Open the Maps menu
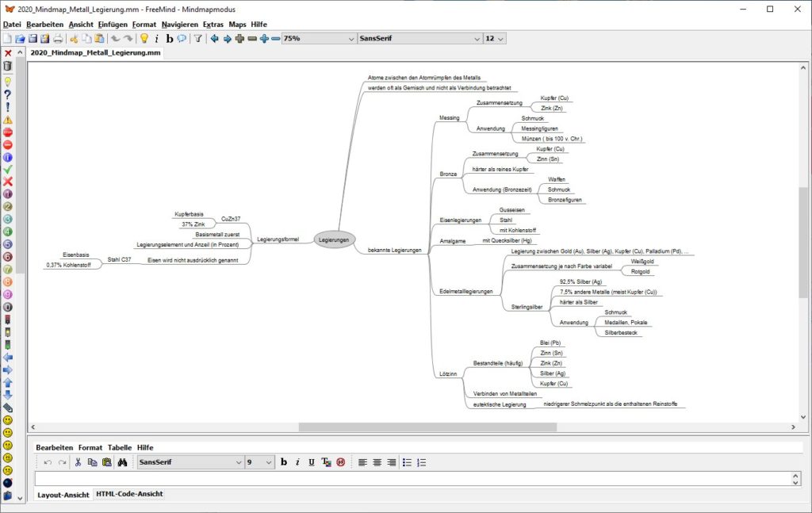 (x=237, y=25)
